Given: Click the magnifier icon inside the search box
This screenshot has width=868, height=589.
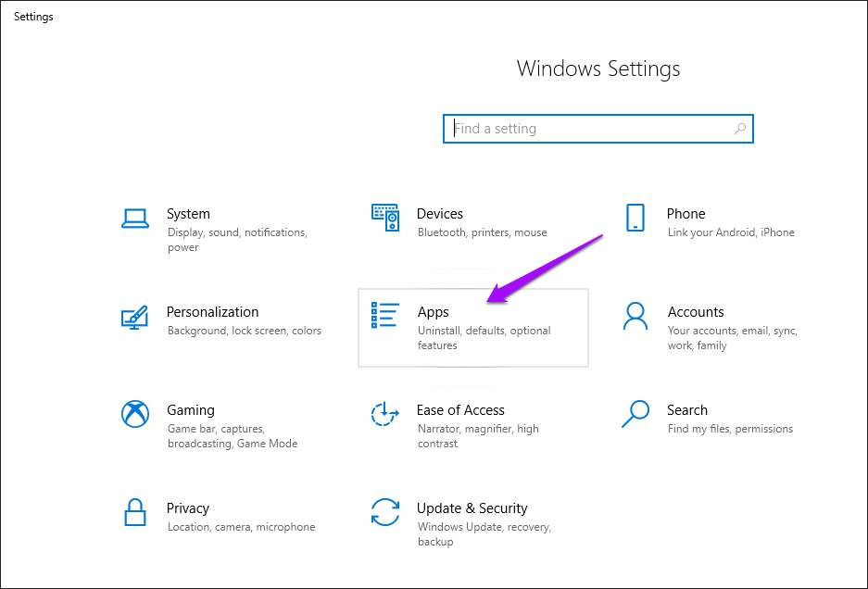Looking at the screenshot, I should 739,129.
